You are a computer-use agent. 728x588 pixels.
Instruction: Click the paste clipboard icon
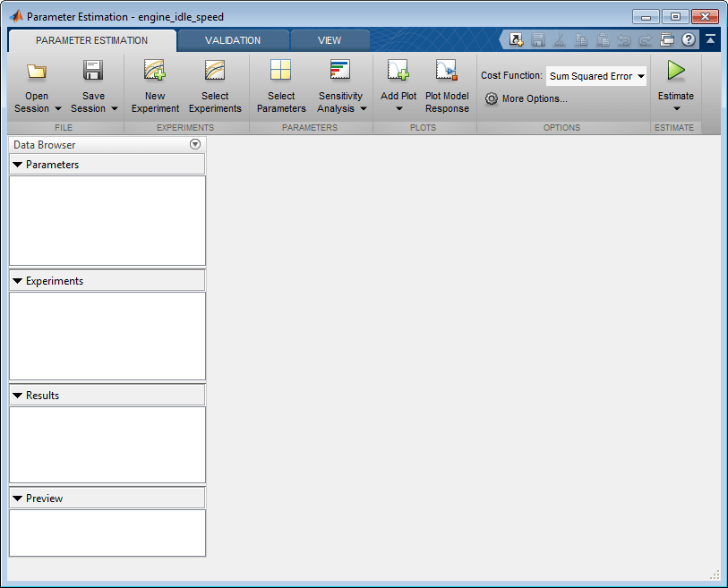pyautogui.click(x=603, y=40)
